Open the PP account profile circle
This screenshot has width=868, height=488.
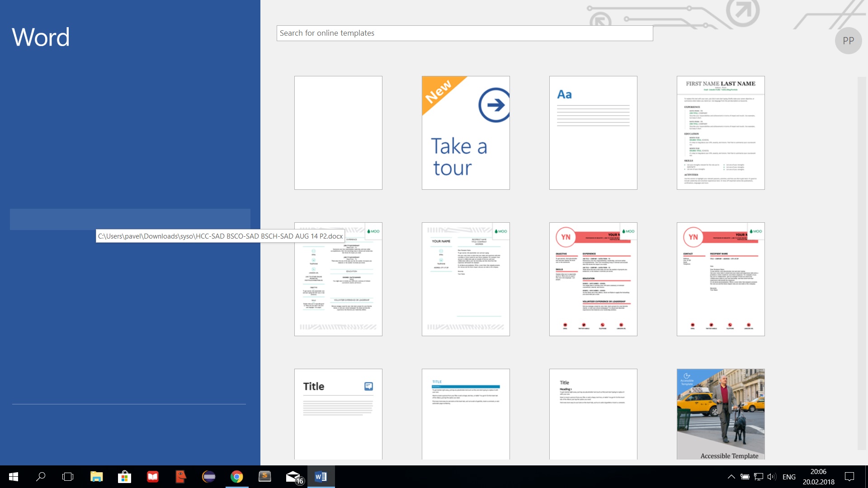848,41
